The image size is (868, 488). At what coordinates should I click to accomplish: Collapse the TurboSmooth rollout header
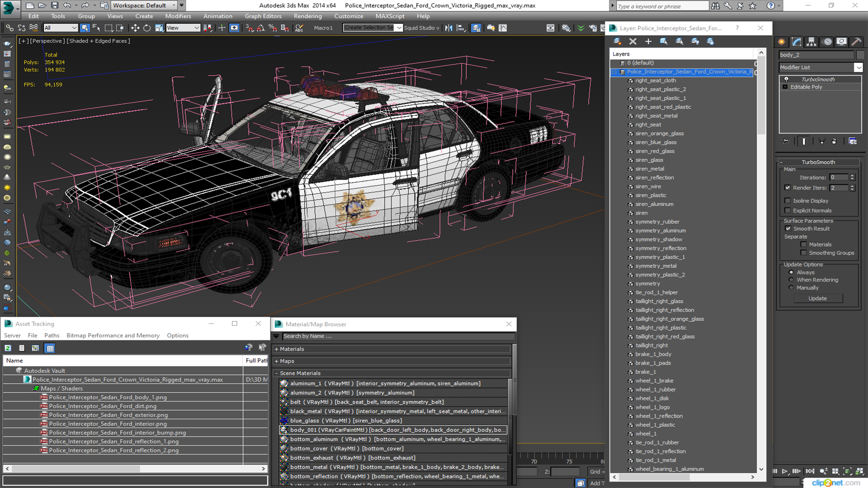[x=818, y=162]
